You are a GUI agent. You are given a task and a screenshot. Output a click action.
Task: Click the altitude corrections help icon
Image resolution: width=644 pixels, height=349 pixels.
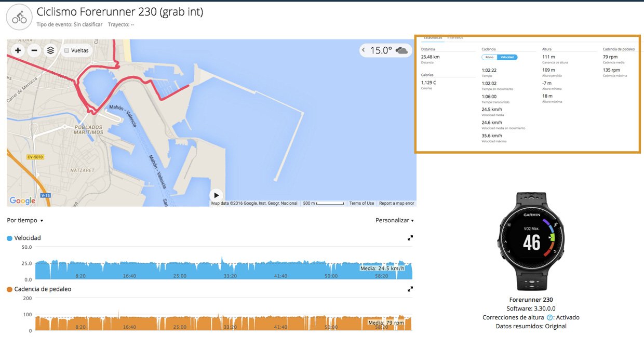(x=549, y=317)
